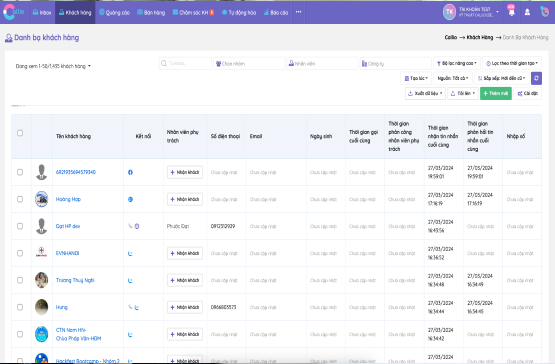Open customer Hưng link
The height and width of the screenshot is (364, 555).
tap(62, 307)
